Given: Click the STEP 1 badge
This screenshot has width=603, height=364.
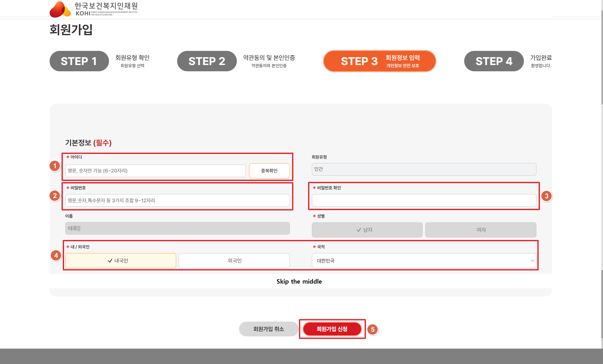Looking at the screenshot, I should point(79,61).
